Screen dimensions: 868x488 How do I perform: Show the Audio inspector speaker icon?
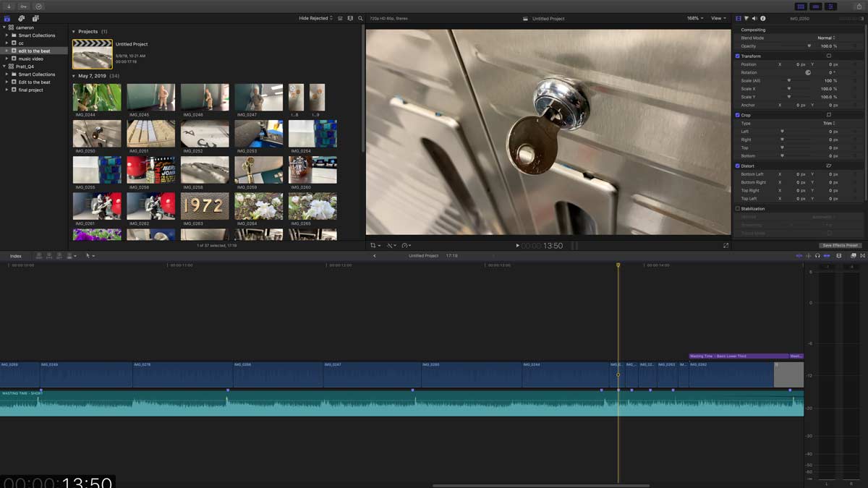click(754, 18)
